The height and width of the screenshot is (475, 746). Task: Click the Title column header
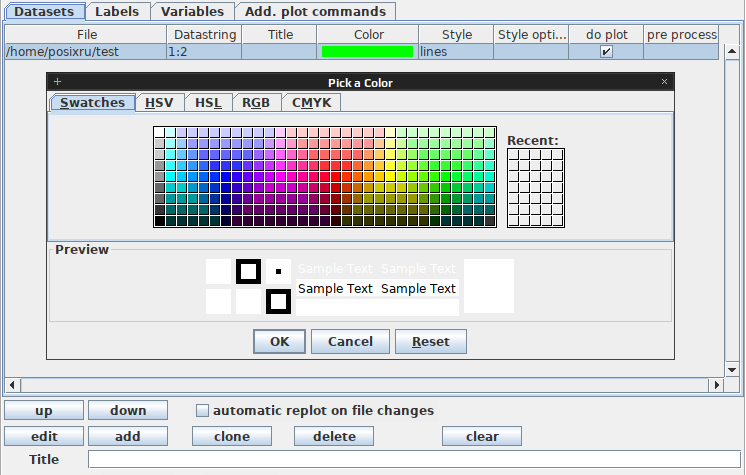(x=280, y=35)
